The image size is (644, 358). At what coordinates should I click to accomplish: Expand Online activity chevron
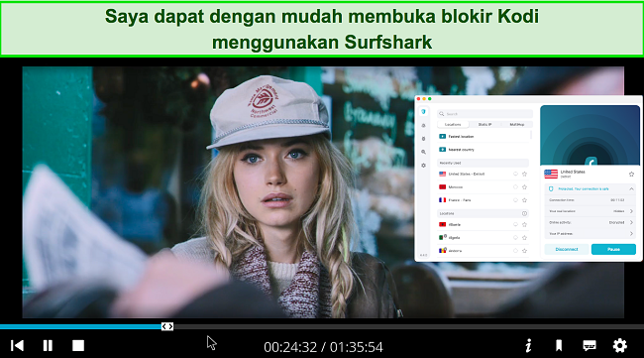point(632,222)
